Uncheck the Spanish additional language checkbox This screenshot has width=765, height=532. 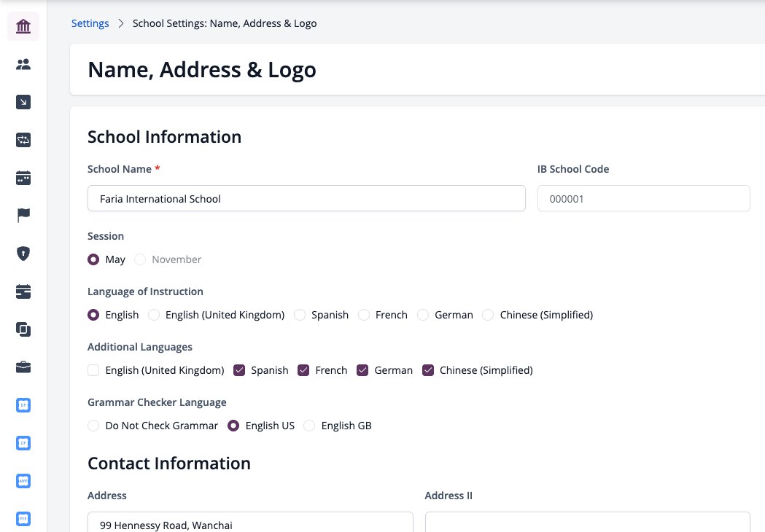coord(239,370)
